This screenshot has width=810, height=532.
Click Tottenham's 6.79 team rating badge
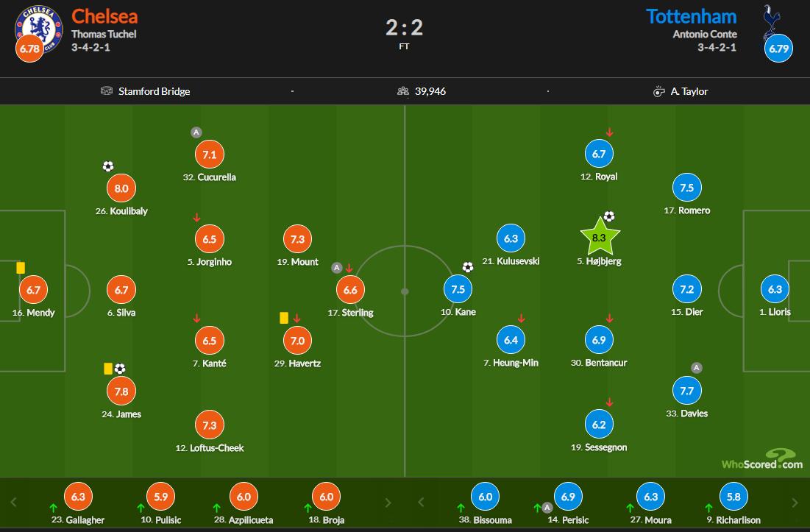778,49
